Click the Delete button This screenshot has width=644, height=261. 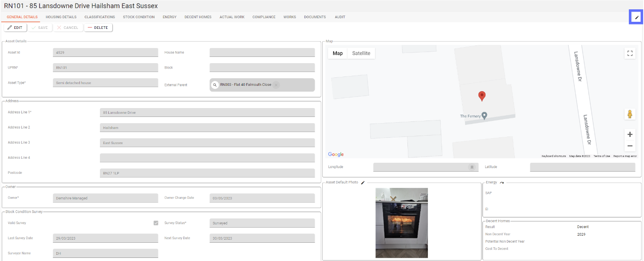coord(98,28)
